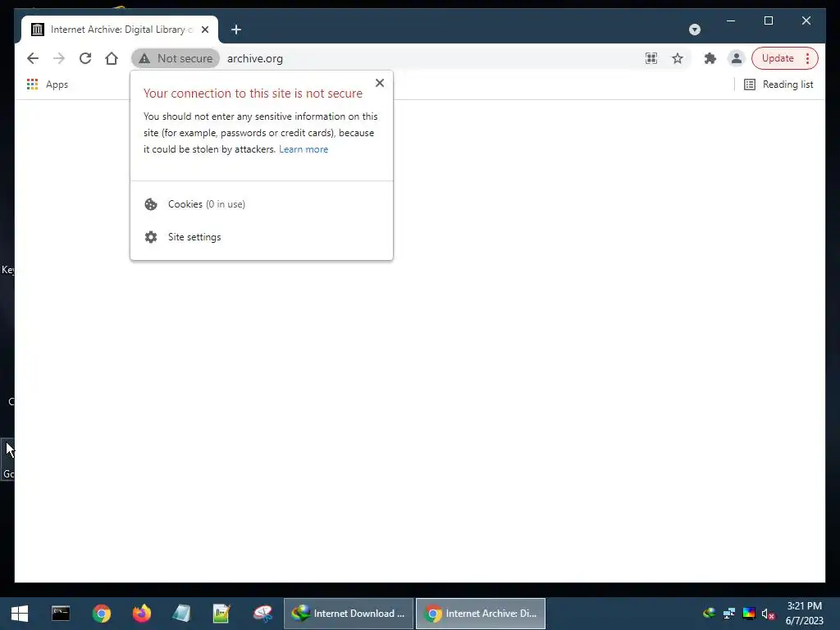
Task: Open the tab search dropdown arrow
Action: click(695, 30)
